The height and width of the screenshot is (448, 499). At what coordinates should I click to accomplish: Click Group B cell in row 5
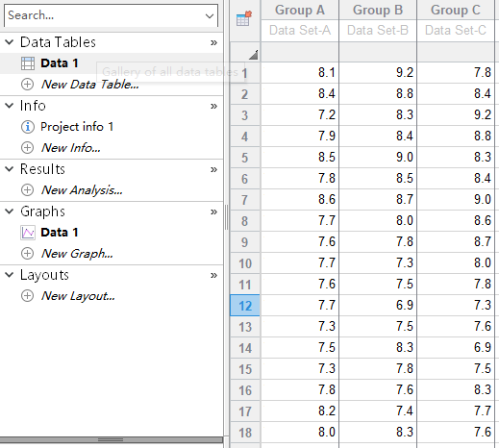click(378, 158)
